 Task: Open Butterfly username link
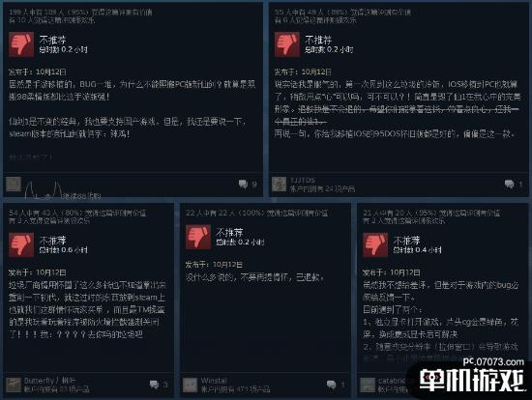[x=50, y=381]
